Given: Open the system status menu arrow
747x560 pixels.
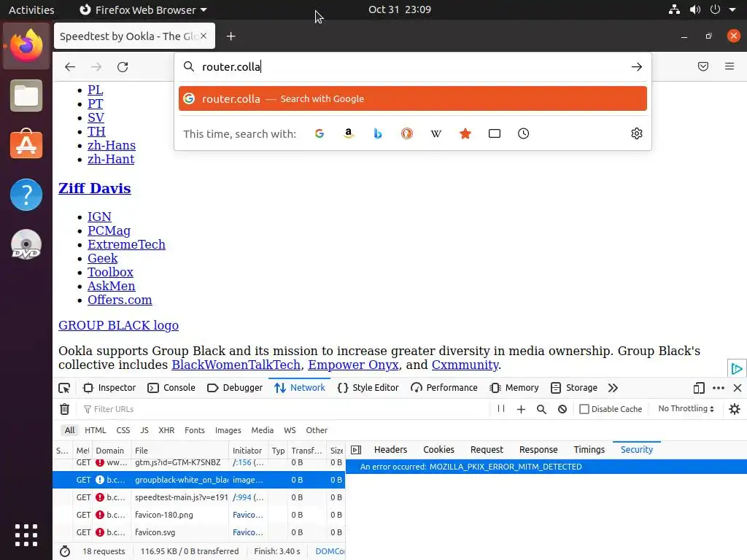Looking at the screenshot, I should [732, 9].
